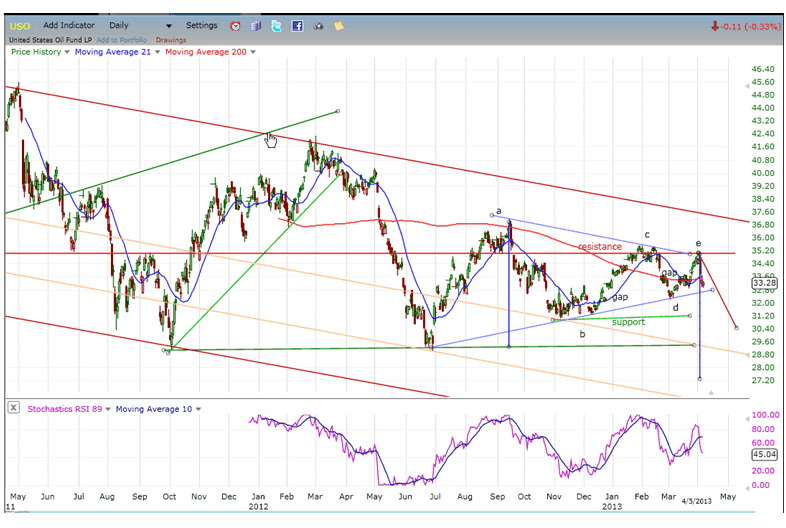Close the Stochastics RSI indicator panel
The height and width of the screenshot is (528, 786).
pos(13,408)
